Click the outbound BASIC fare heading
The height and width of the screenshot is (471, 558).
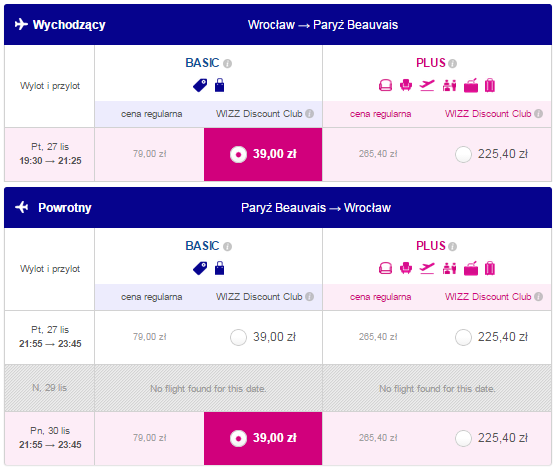point(202,63)
